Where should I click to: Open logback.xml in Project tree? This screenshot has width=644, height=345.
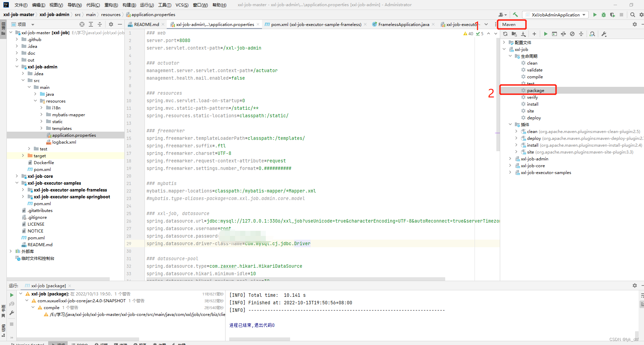(64, 142)
